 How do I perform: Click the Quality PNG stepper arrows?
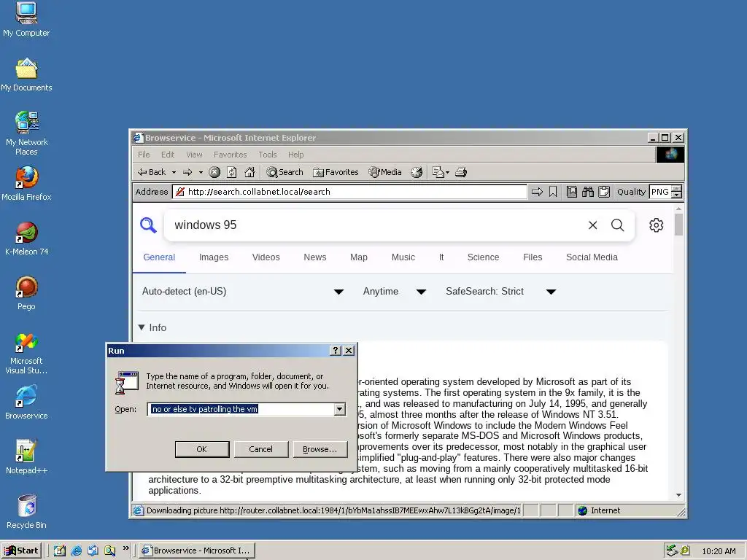pyautogui.click(x=676, y=192)
